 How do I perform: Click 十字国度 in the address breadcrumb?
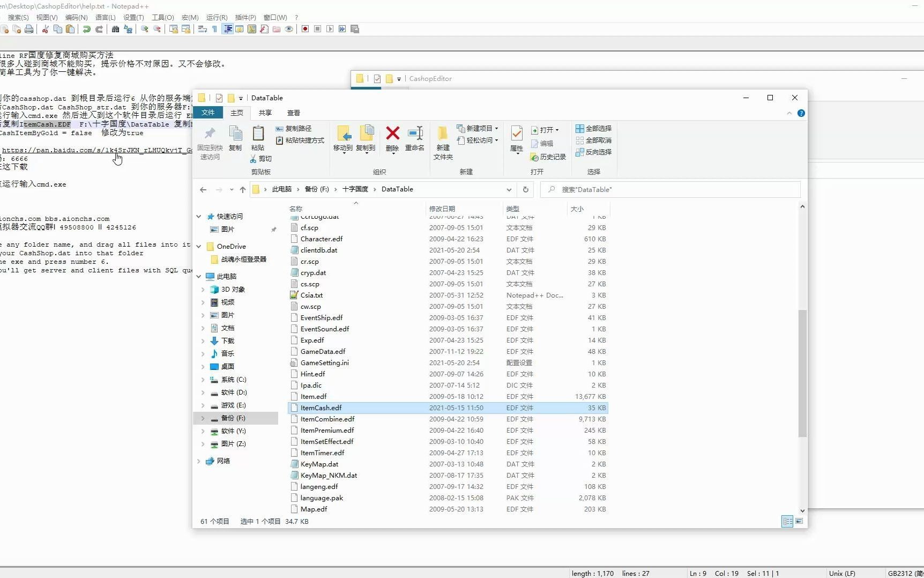(355, 189)
